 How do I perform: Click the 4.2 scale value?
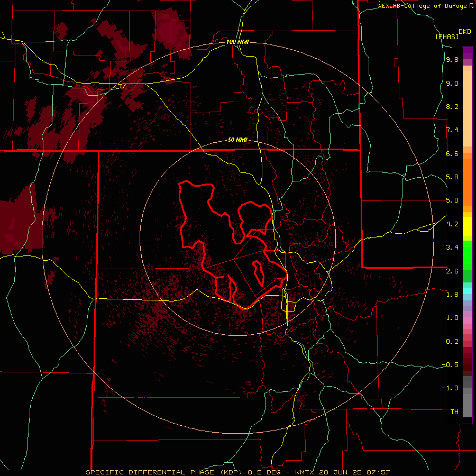tap(452, 224)
